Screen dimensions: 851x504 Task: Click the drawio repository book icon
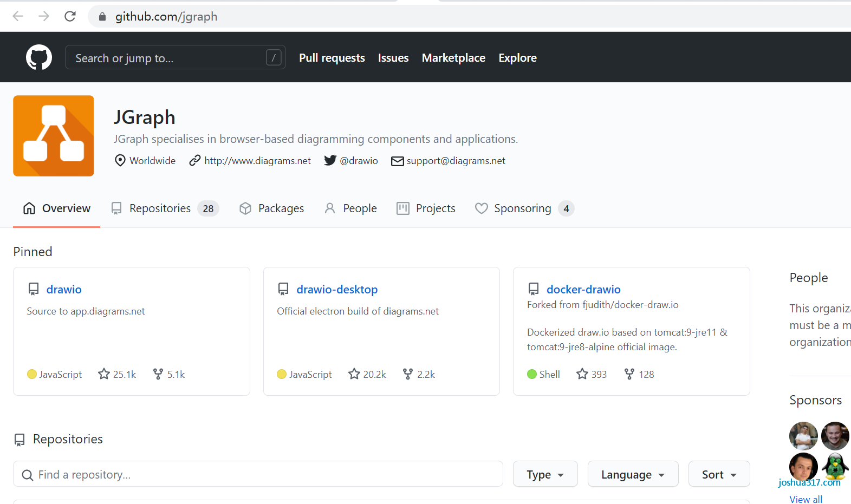[34, 289]
